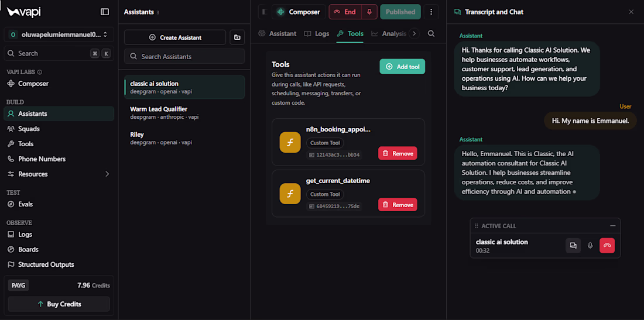End the call with End button

(345, 12)
